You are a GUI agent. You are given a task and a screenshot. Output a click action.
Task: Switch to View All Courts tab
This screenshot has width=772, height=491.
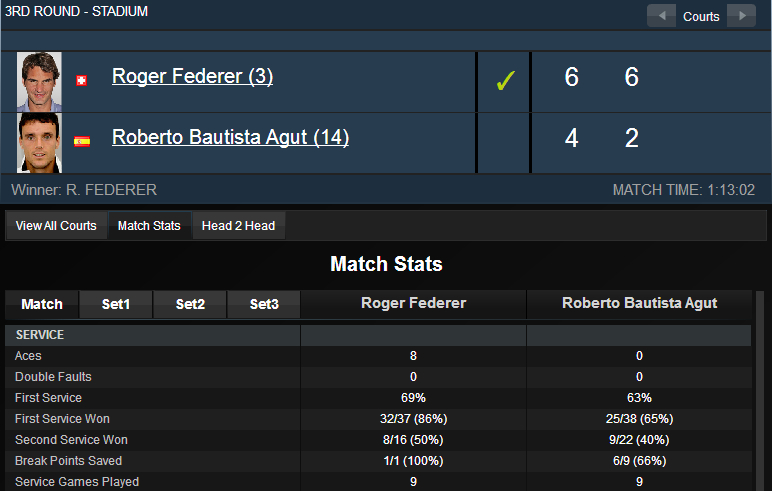click(x=56, y=226)
